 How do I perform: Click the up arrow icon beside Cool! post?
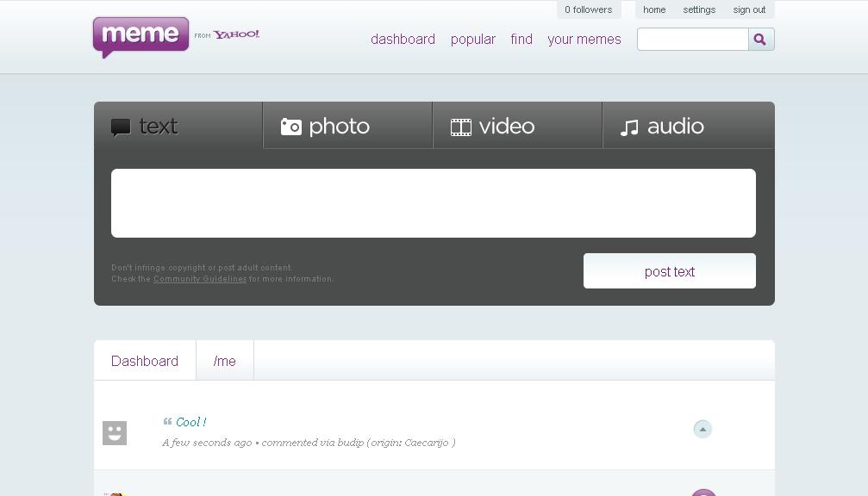[703, 429]
